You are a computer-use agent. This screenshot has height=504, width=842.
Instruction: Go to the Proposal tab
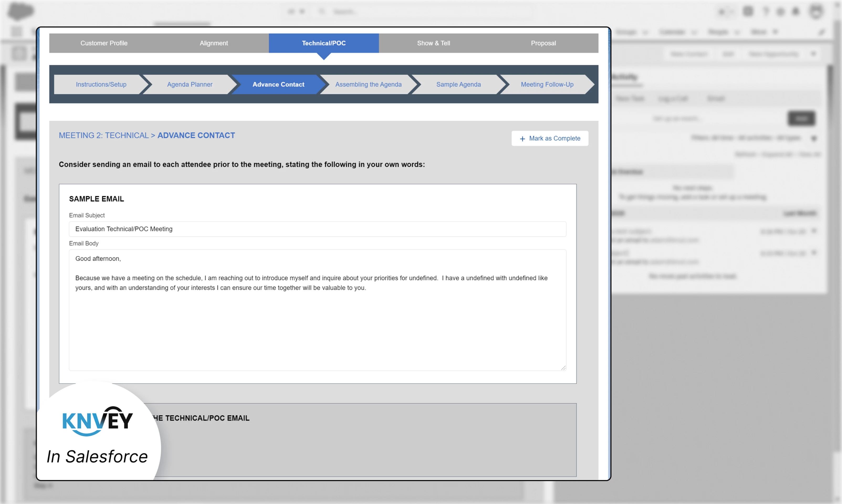tap(543, 43)
